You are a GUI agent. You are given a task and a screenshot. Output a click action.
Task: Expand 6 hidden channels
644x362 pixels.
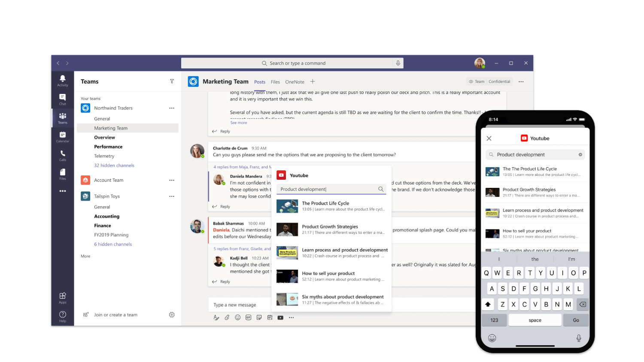[113, 244]
